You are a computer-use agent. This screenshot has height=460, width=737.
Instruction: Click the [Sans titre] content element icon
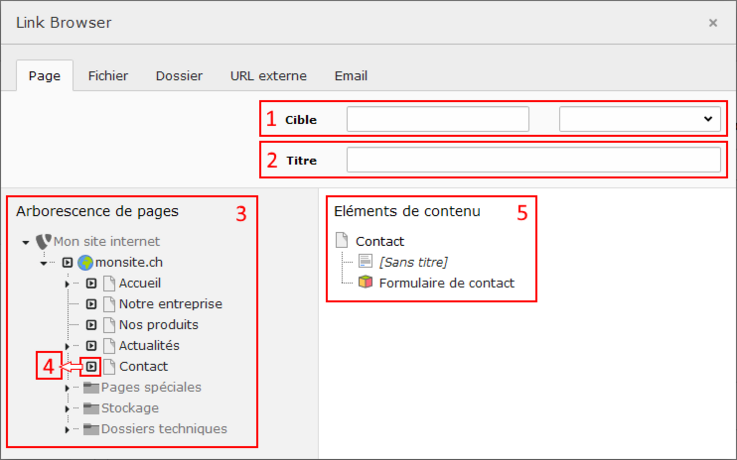coord(365,262)
